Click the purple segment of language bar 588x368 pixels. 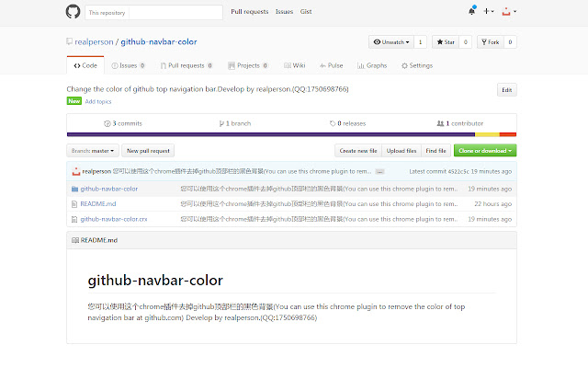coord(271,134)
